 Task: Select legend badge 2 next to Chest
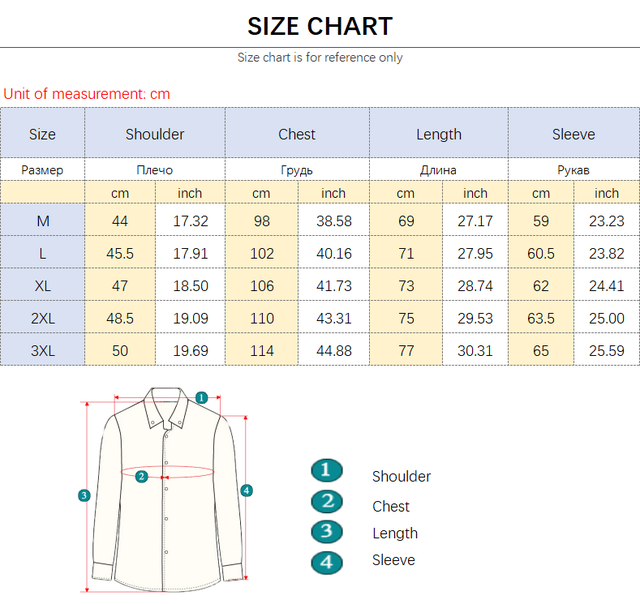327,502
